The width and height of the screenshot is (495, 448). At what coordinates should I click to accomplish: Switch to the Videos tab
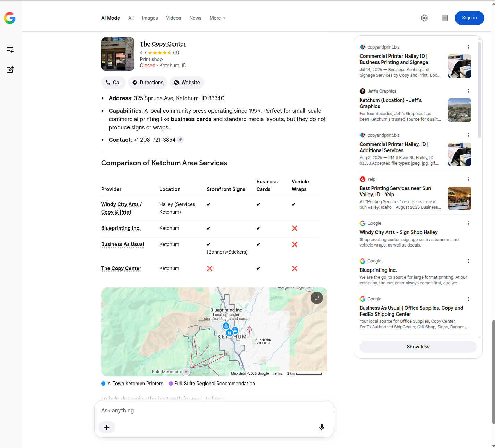(173, 18)
